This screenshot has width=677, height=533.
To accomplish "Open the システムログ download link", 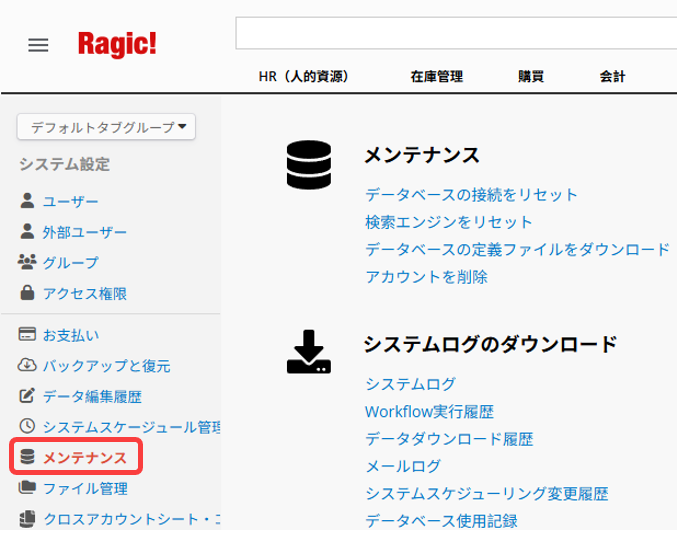I will [x=411, y=384].
